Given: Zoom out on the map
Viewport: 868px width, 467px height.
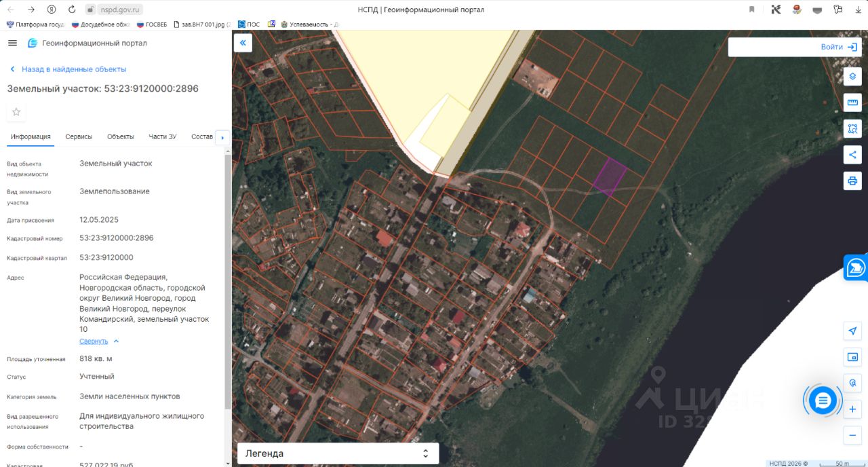Looking at the screenshot, I should pos(852,434).
